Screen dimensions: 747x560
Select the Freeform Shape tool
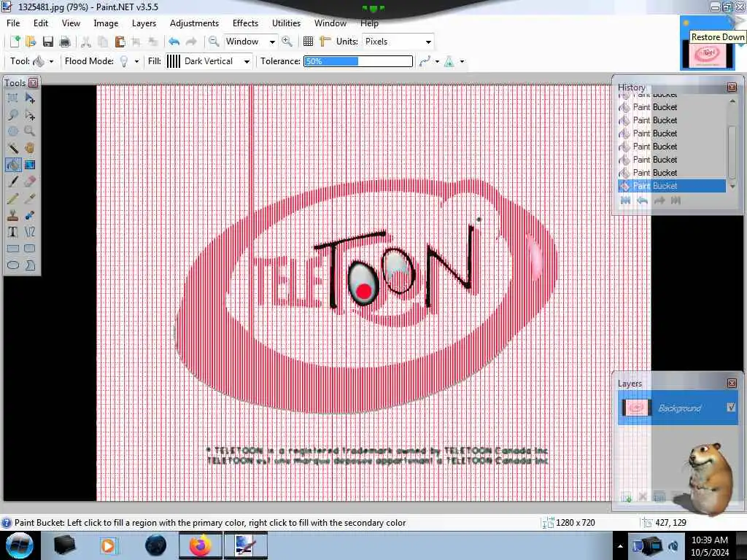pos(29,265)
